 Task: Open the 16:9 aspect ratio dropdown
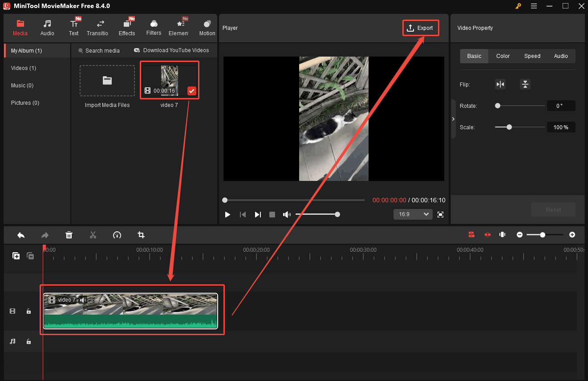coord(413,214)
